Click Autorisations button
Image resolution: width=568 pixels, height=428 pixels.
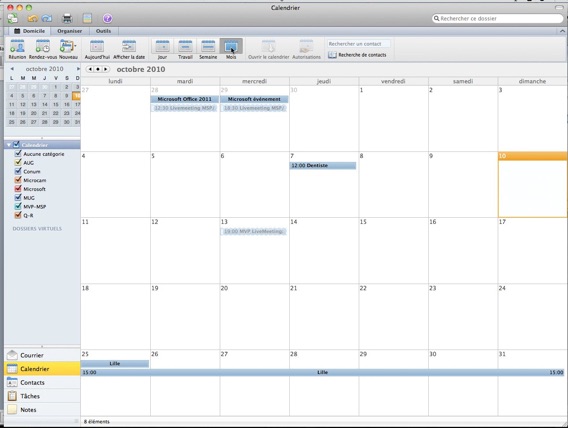306,50
